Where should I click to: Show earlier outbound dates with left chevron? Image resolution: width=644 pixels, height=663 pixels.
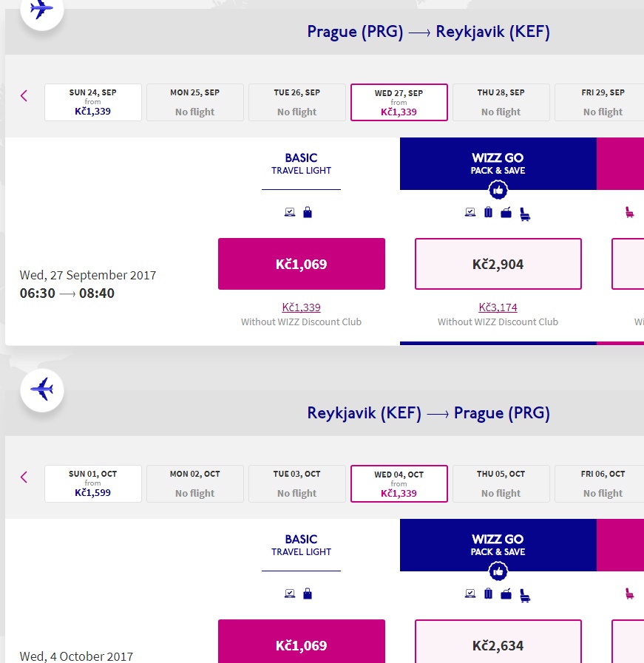click(24, 96)
